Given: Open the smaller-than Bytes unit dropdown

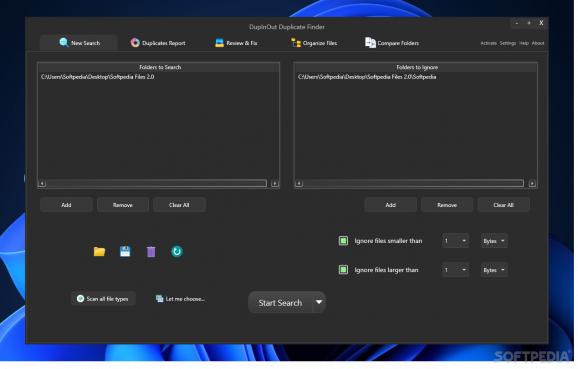Looking at the screenshot, I should [x=494, y=241].
